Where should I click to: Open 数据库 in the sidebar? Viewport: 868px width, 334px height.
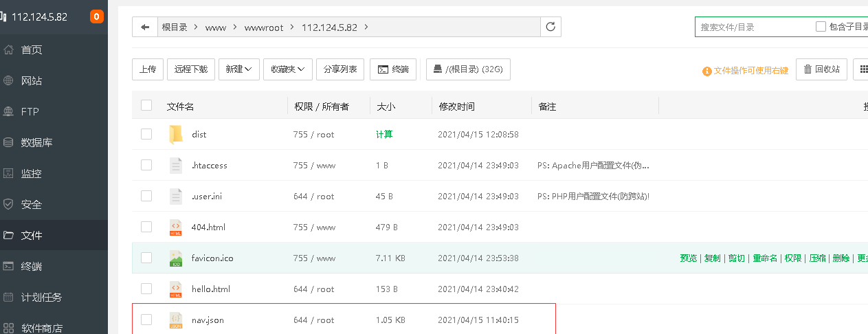(37, 142)
